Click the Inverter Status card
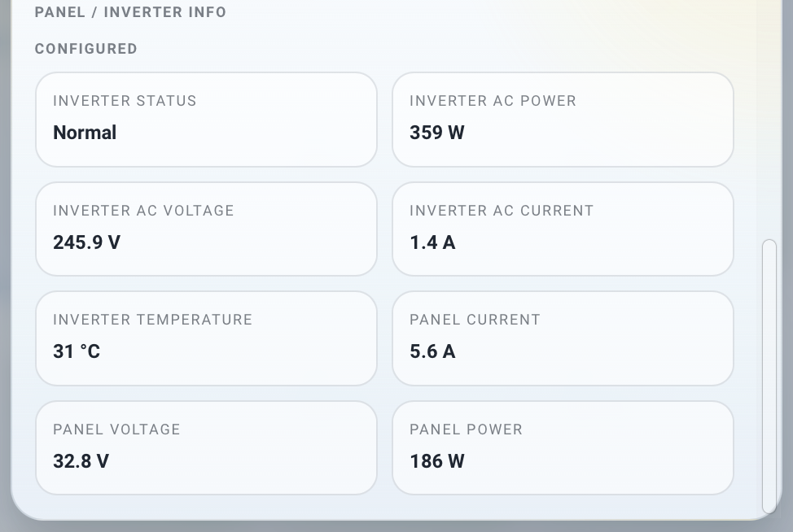 click(206, 120)
